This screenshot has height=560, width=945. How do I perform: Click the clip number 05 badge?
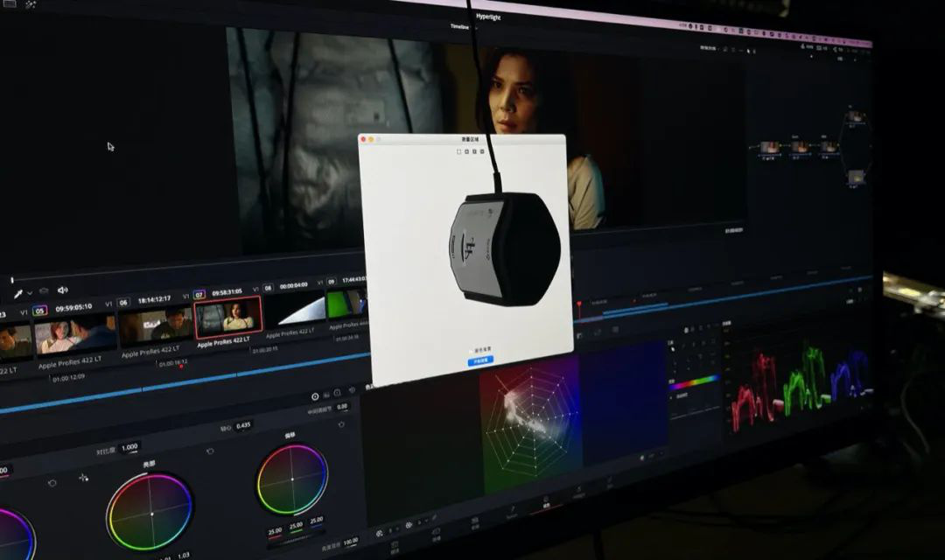39,311
